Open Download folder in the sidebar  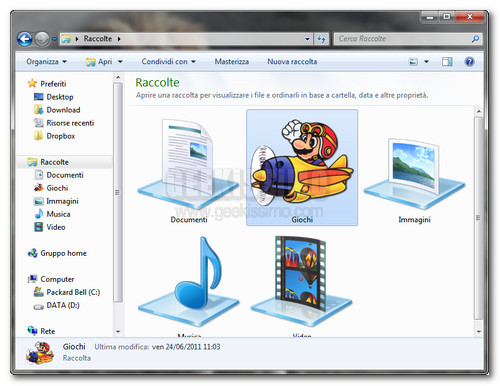(x=63, y=110)
